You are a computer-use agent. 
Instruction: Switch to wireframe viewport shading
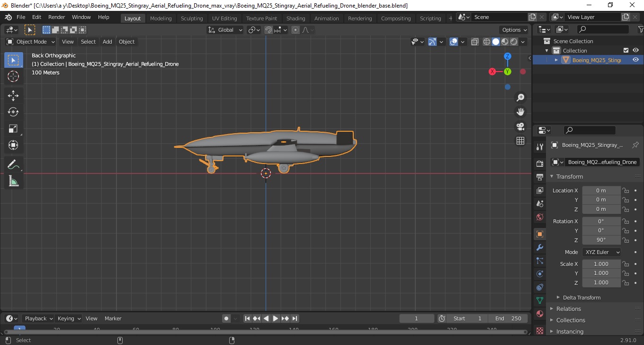487,42
